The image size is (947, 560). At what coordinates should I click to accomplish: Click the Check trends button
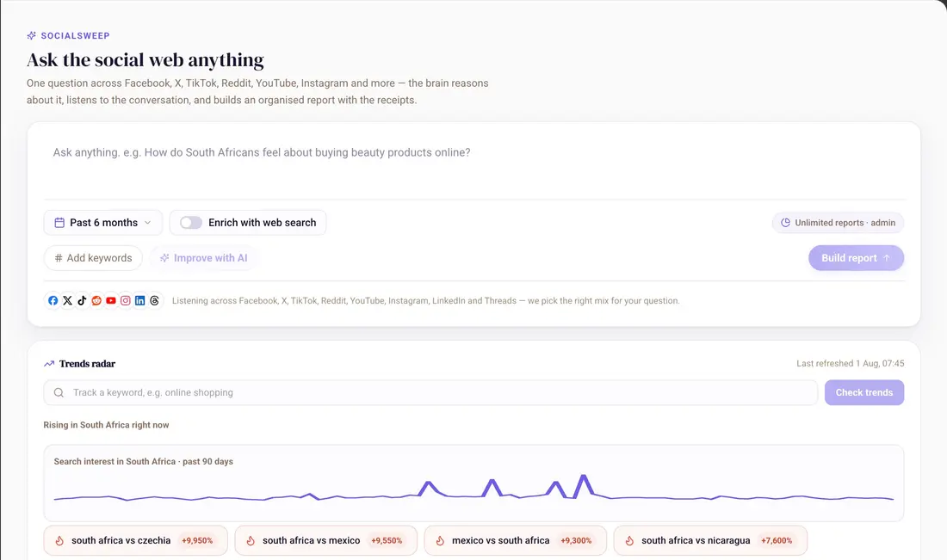pyautogui.click(x=864, y=393)
